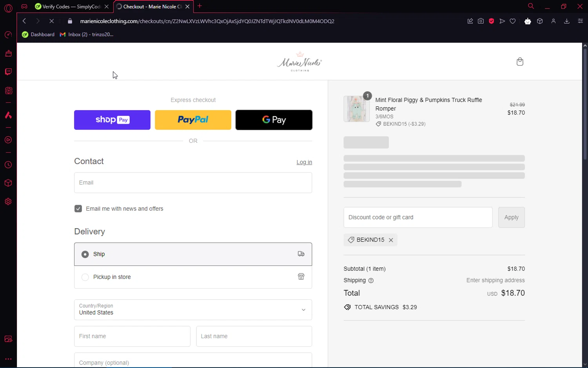Open browsing History clock icon

pos(8,165)
